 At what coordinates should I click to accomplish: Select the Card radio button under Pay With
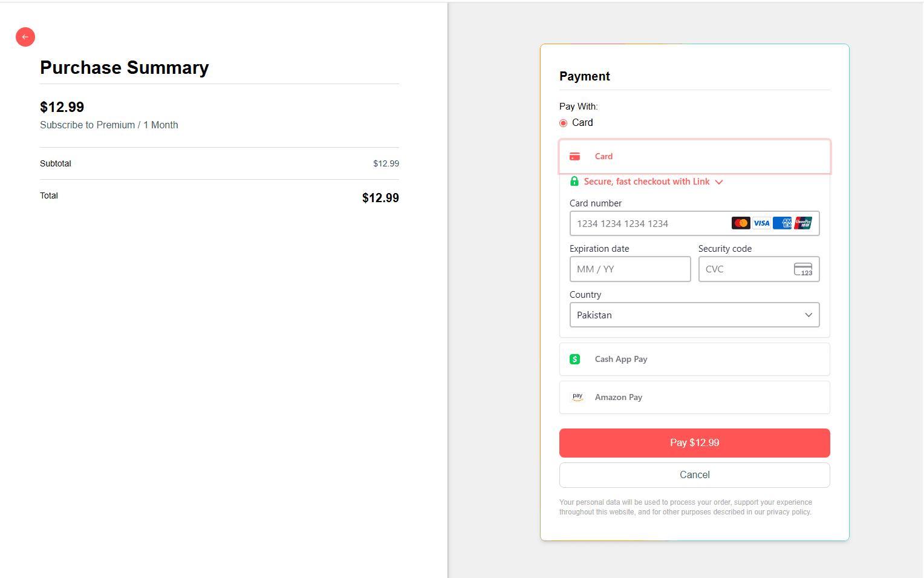pyautogui.click(x=562, y=122)
